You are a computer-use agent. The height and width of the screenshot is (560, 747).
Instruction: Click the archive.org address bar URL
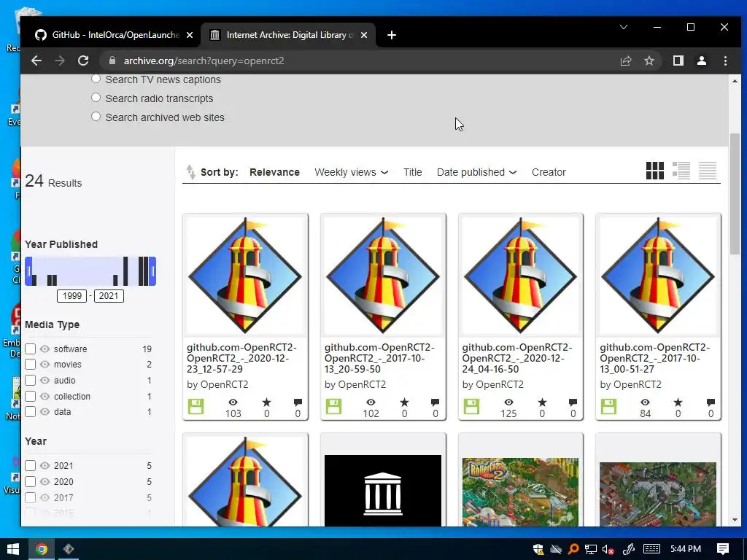[204, 61]
